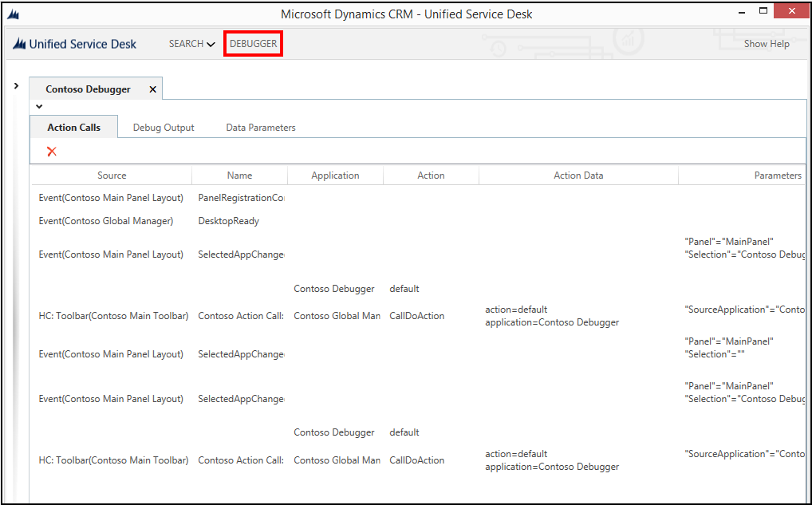Close the Contoso Debugger tab

[x=152, y=90]
